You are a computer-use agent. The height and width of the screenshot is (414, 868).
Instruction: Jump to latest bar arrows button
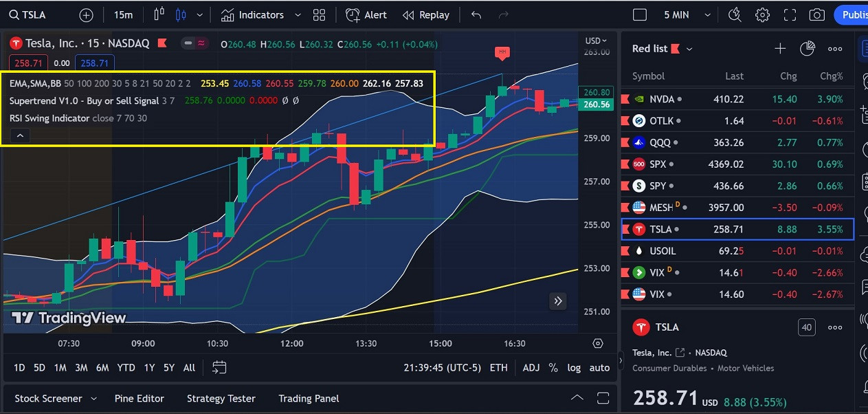[x=557, y=301]
